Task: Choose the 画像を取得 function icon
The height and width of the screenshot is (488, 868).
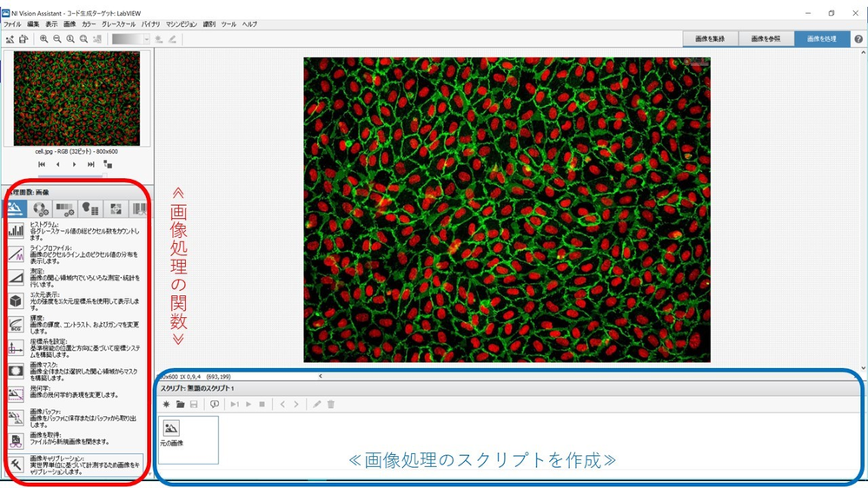Action: click(x=16, y=441)
